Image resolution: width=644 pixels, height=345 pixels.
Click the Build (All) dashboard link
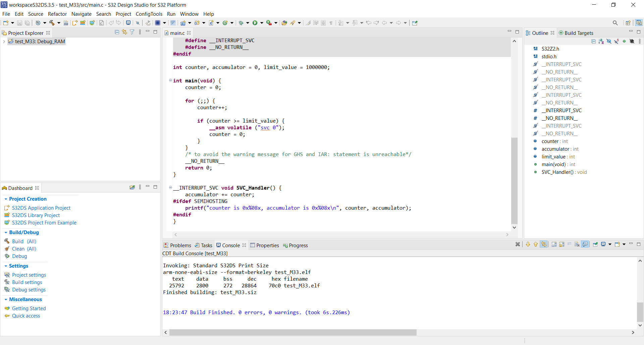point(24,241)
